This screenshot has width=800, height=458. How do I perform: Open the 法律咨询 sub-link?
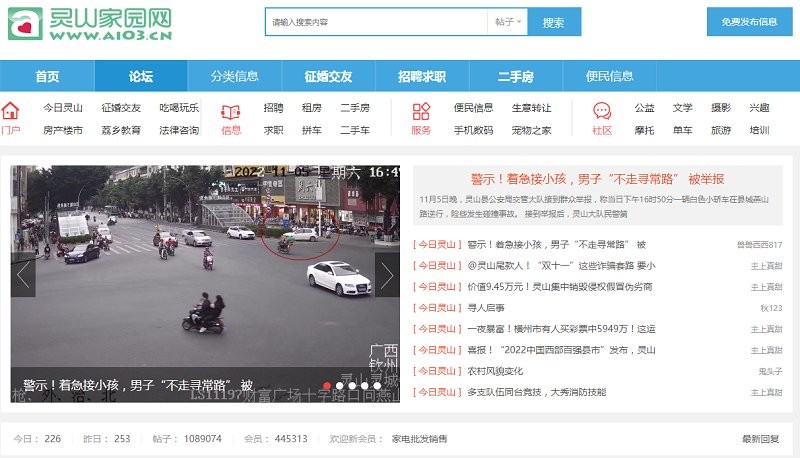(x=179, y=130)
